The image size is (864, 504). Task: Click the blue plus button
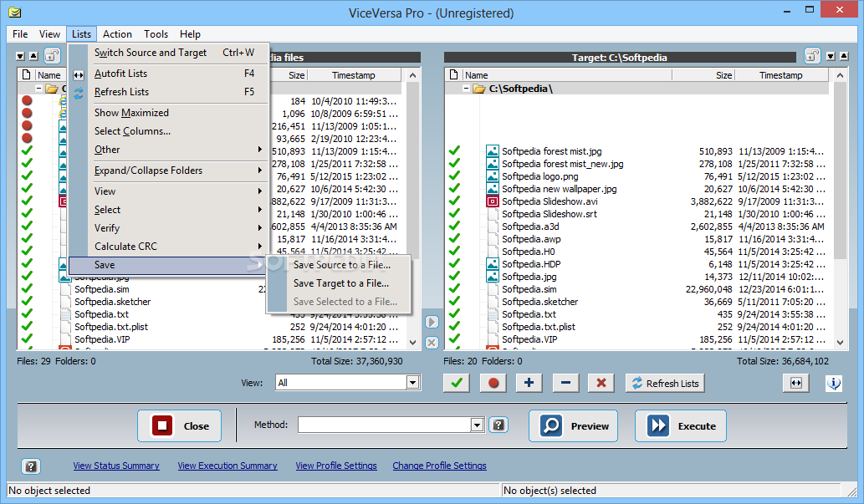click(529, 383)
